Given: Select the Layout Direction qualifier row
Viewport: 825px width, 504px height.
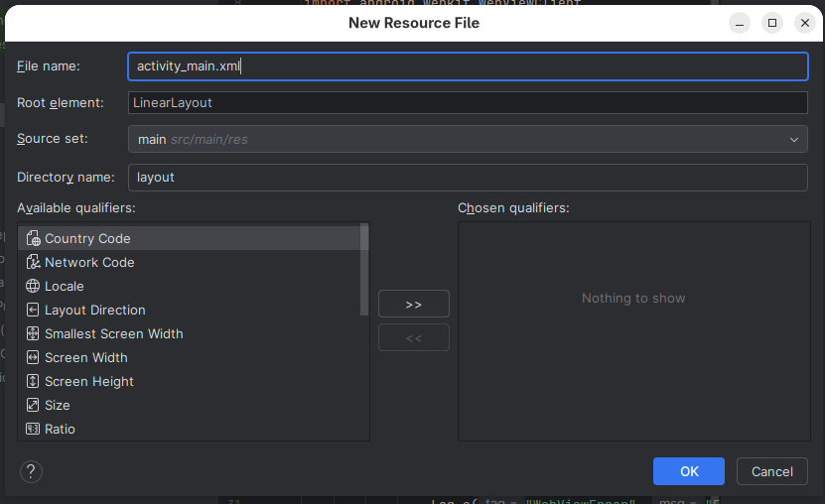Looking at the screenshot, I should click(x=190, y=311).
